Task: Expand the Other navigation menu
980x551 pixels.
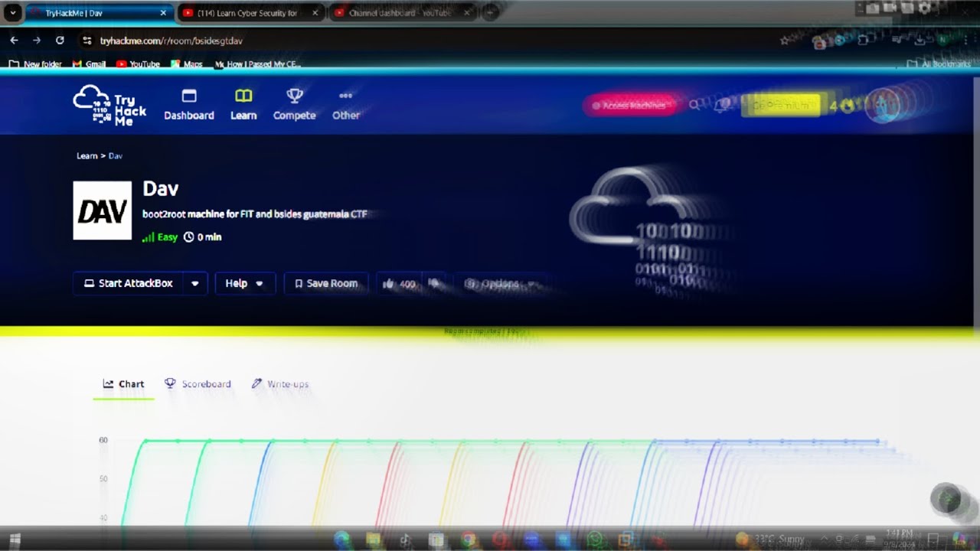Action: pyautogui.click(x=345, y=106)
